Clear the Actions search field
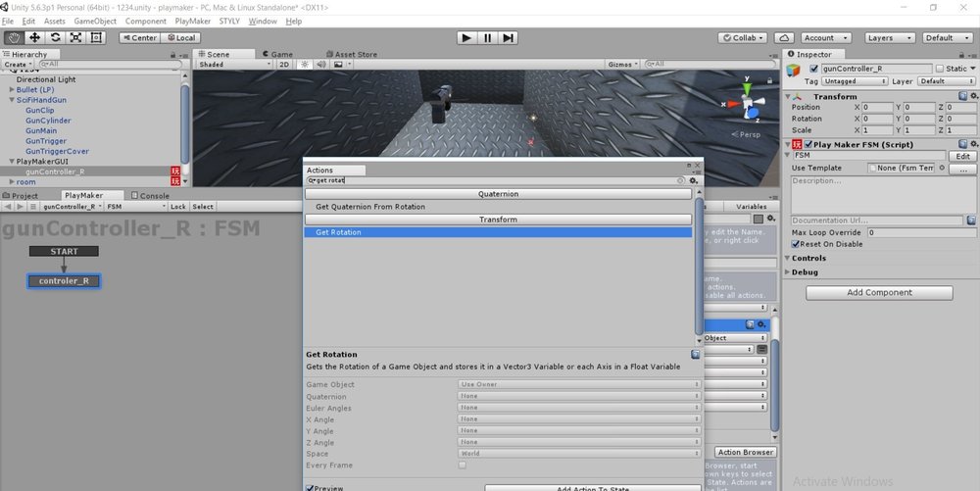This screenshot has height=491, width=980. coord(681,180)
